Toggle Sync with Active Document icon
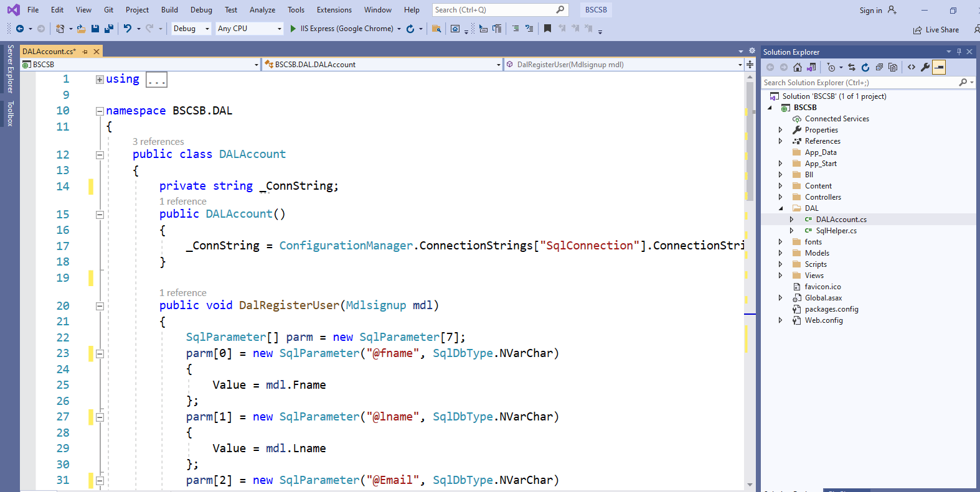This screenshot has height=492, width=980. pyautogui.click(x=852, y=67)
